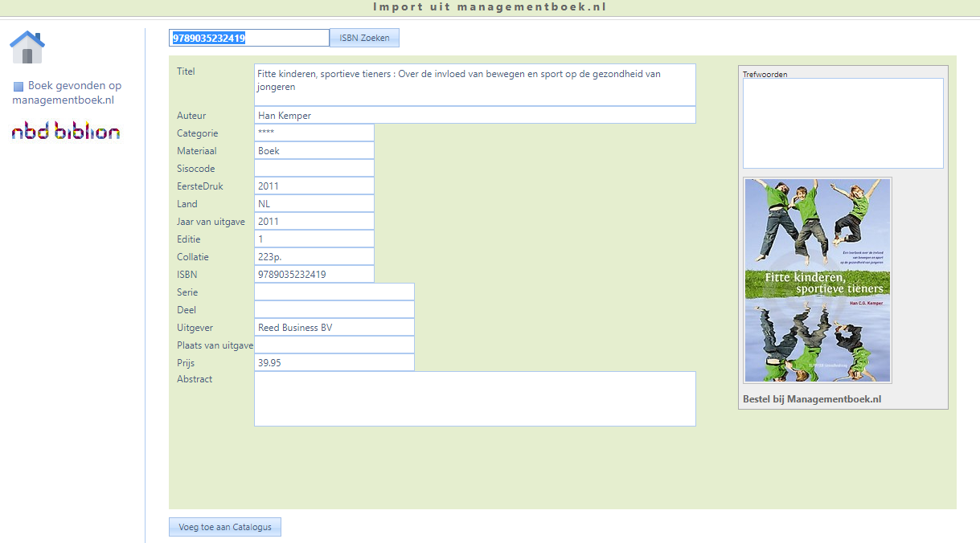
Task: Click into the Titel text area
Action: click(474, 84)
